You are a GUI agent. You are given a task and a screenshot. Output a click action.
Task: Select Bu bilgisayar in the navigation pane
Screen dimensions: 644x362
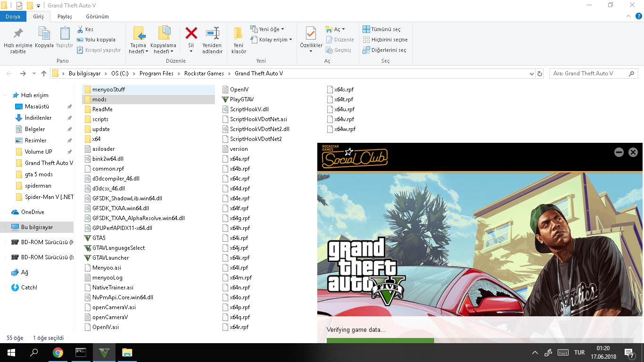click(x=37, y=227)
